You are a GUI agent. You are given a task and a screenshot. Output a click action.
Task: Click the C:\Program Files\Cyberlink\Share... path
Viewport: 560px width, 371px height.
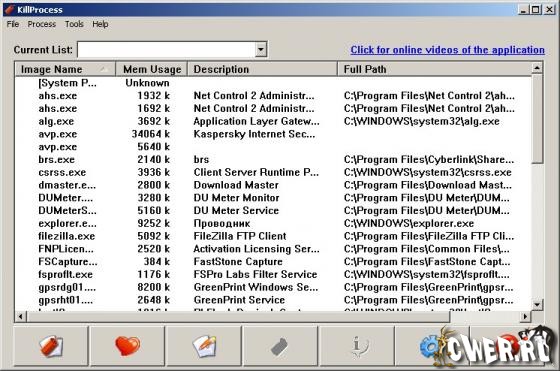coord(429,160)
